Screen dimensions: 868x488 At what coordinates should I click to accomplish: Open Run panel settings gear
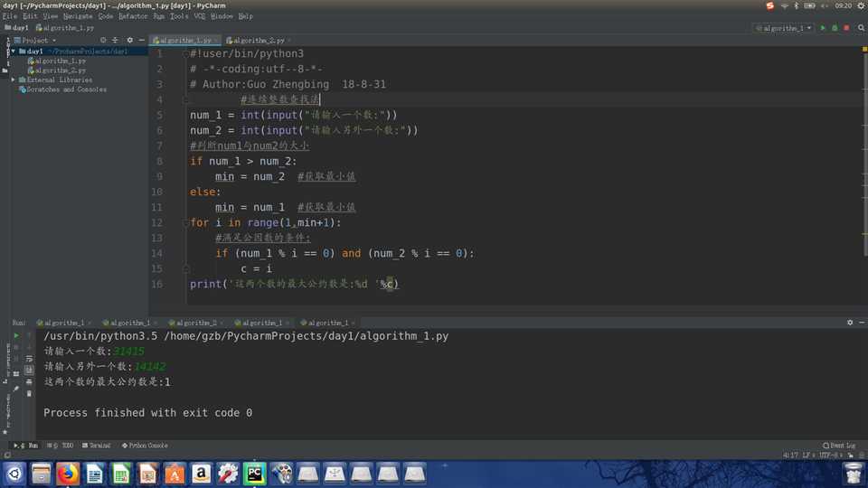(850, 323)
